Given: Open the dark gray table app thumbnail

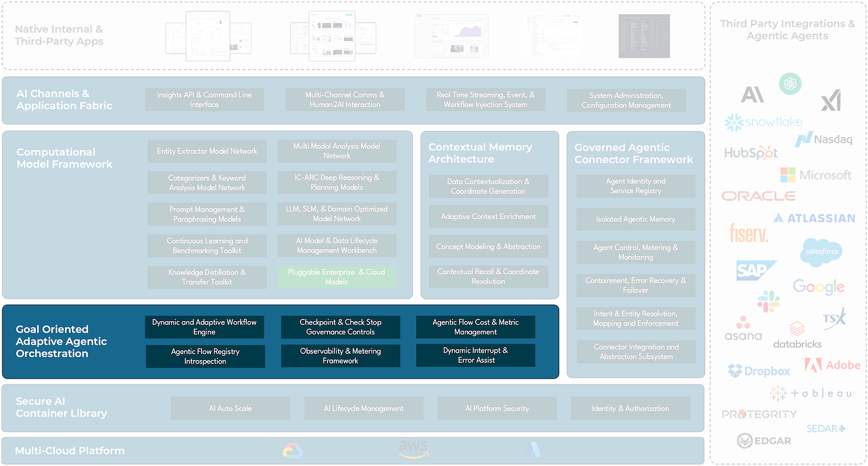Looking at the screenshot, I should (x=644, y=36).
